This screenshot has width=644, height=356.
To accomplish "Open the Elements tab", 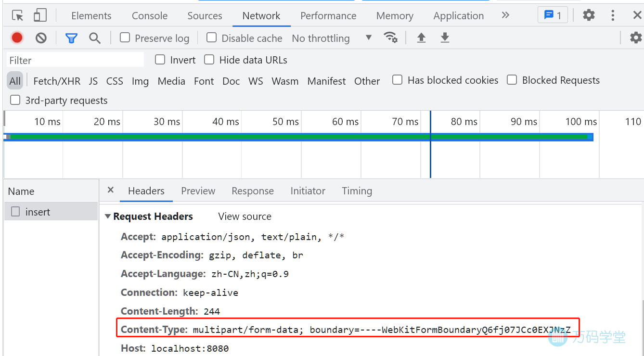I will pos(91,15).
